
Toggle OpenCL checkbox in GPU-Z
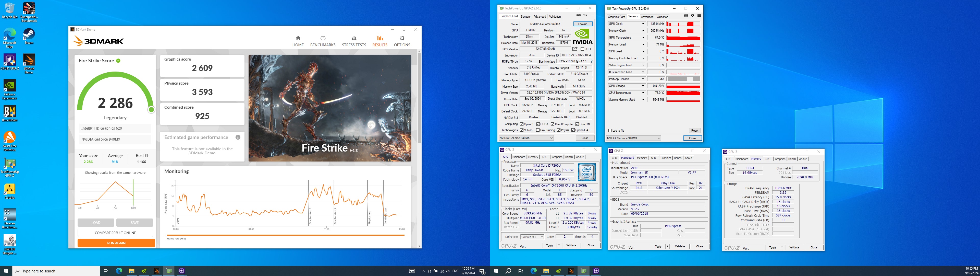point(522,124)
